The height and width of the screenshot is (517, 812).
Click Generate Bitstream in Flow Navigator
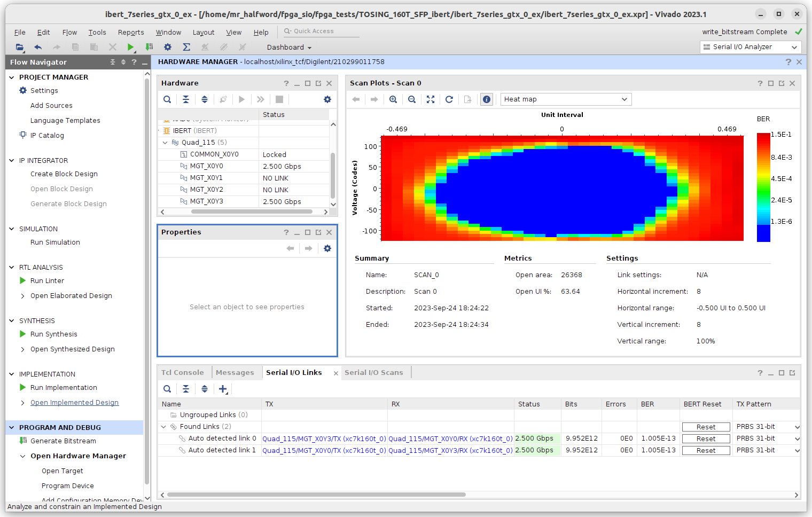63,441
